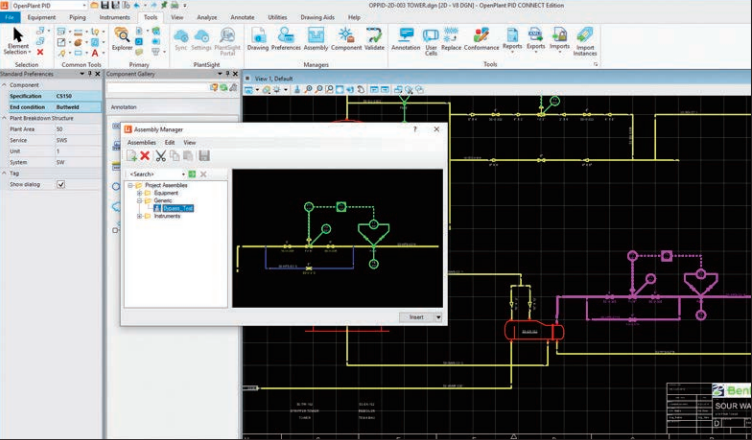Click the help question mark in Assembly Manager
The height and width of the screenshot is (440, 752).
coord(415,129)
